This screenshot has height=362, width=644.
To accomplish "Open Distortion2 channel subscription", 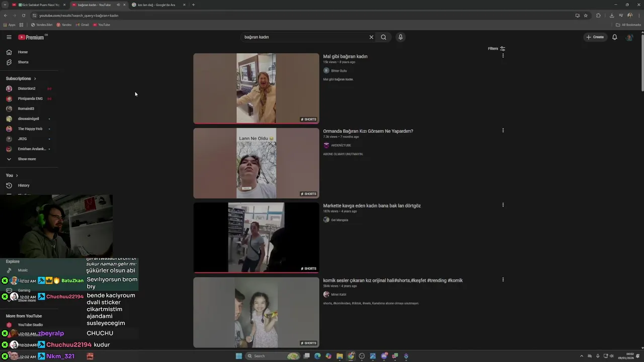I will coord(29,88).
